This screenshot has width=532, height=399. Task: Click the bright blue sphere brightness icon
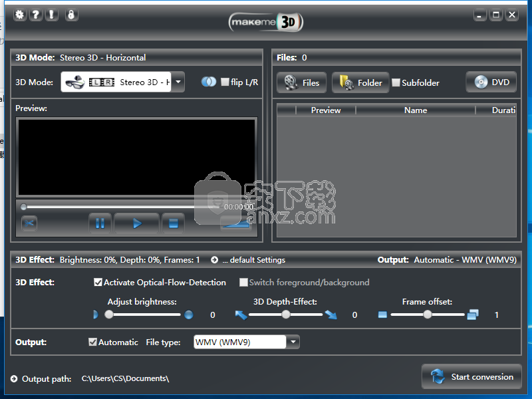[189, 315]
